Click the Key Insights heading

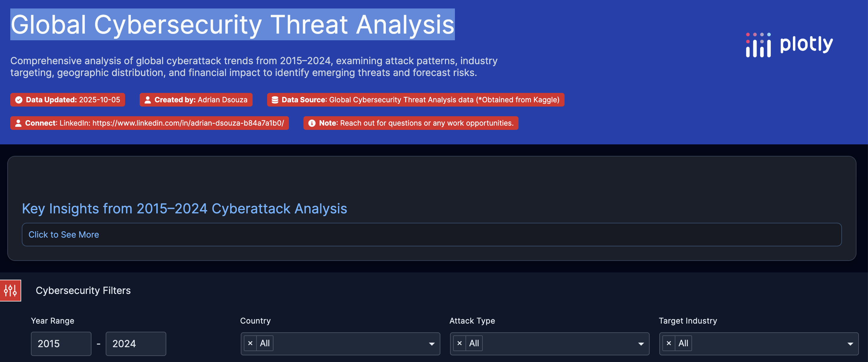pyautogui.click(x=184, y=209)
